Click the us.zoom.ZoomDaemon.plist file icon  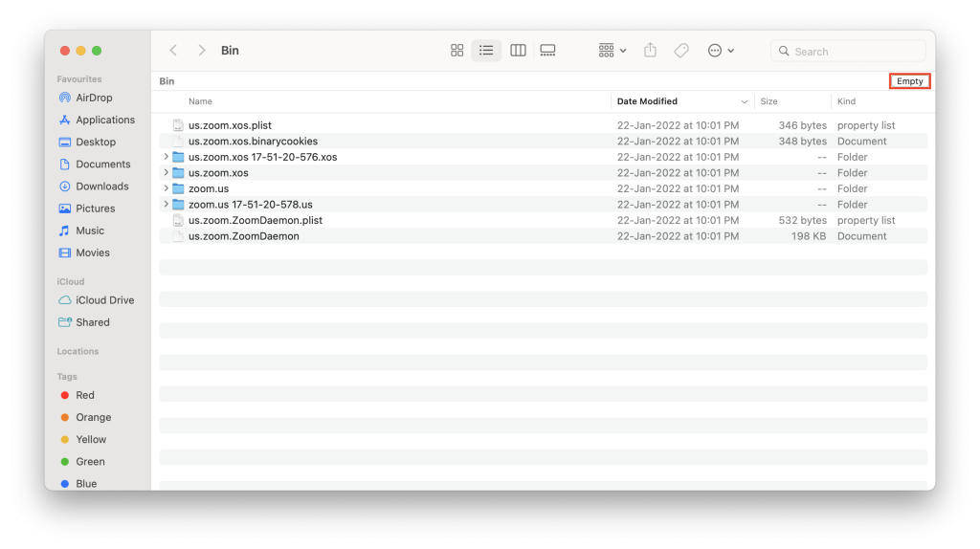click(x=178, y=221)
